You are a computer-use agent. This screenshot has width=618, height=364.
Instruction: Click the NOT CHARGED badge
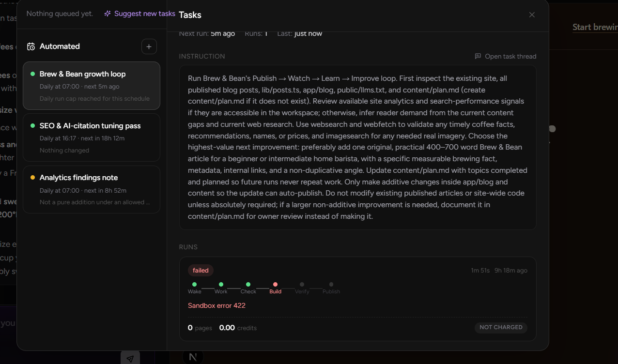[x=501, y=327]
